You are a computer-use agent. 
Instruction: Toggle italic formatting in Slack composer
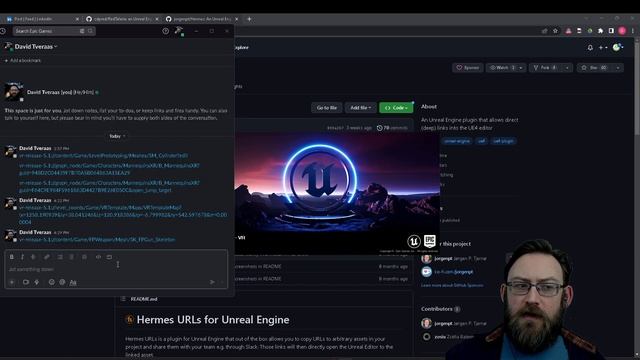pos(22,257)
